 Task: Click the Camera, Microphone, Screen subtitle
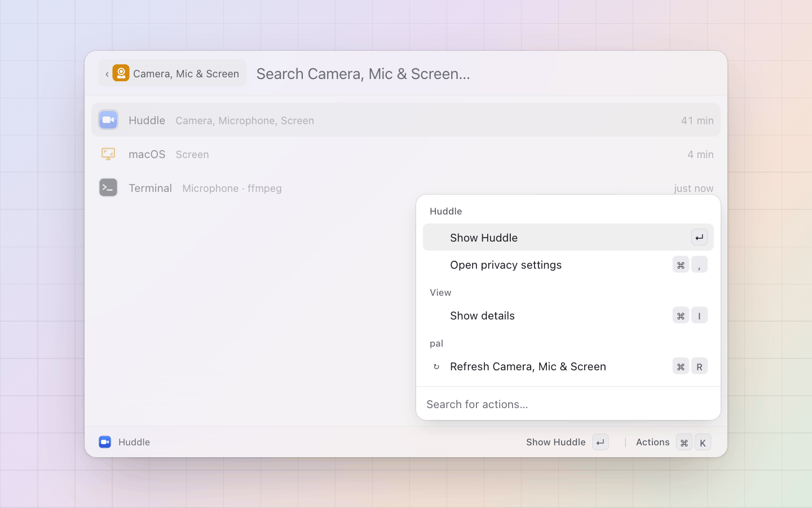(245, 121)
